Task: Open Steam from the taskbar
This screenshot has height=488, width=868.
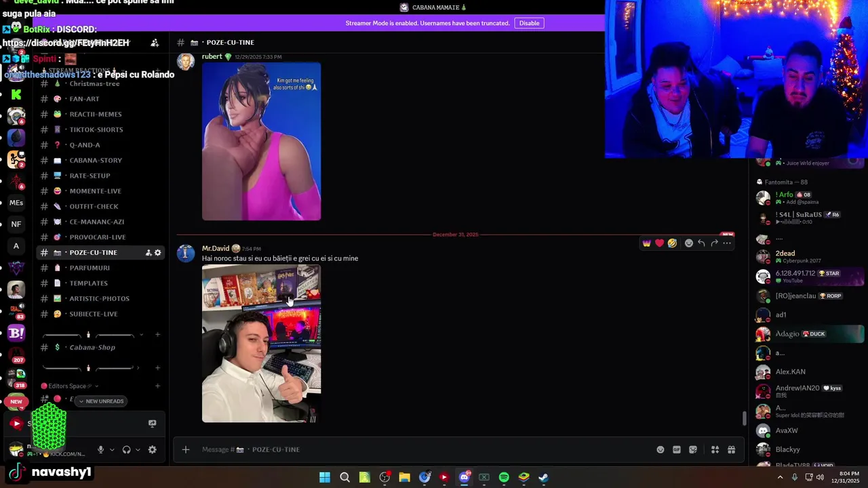Action: [543, 477]
